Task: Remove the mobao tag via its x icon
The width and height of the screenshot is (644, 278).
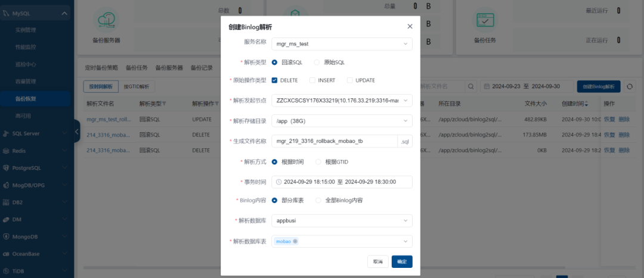Action: (295, 241)
